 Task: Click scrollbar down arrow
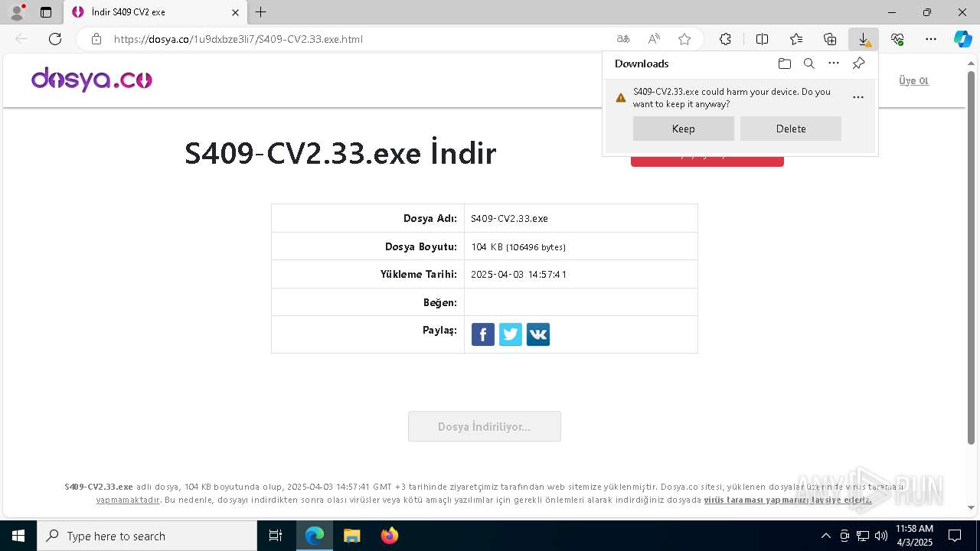[x=972, y=507]
